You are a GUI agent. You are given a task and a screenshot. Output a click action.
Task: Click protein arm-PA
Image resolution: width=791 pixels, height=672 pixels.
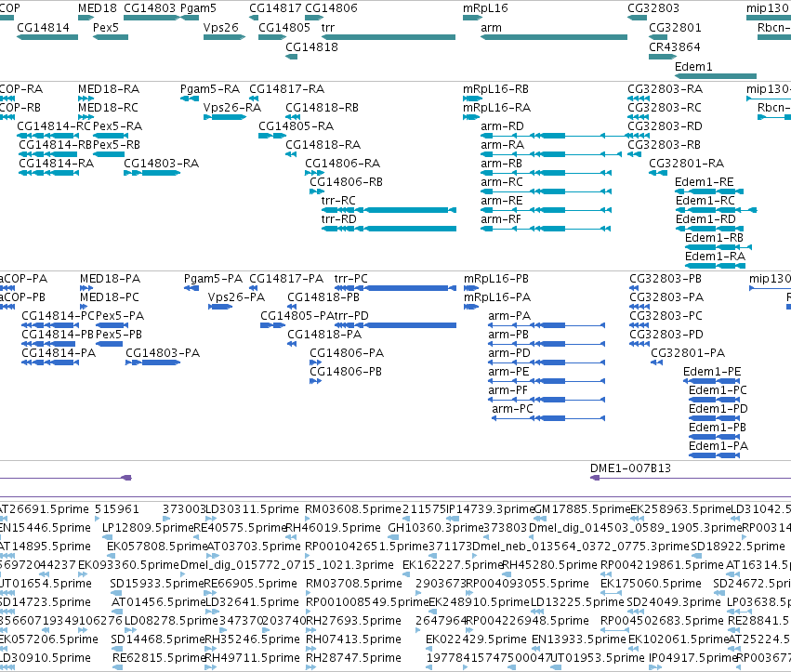509,316
